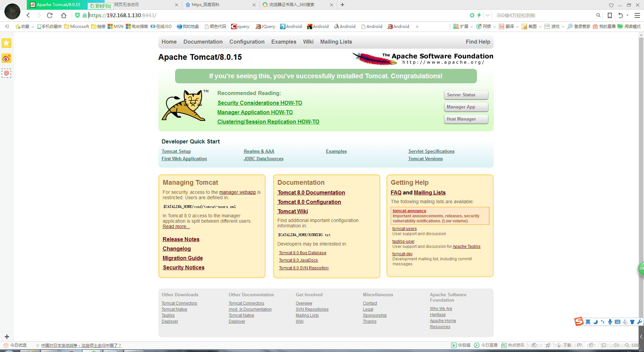
Task: Click the 360 search input box
Action: tap(543, 15)
